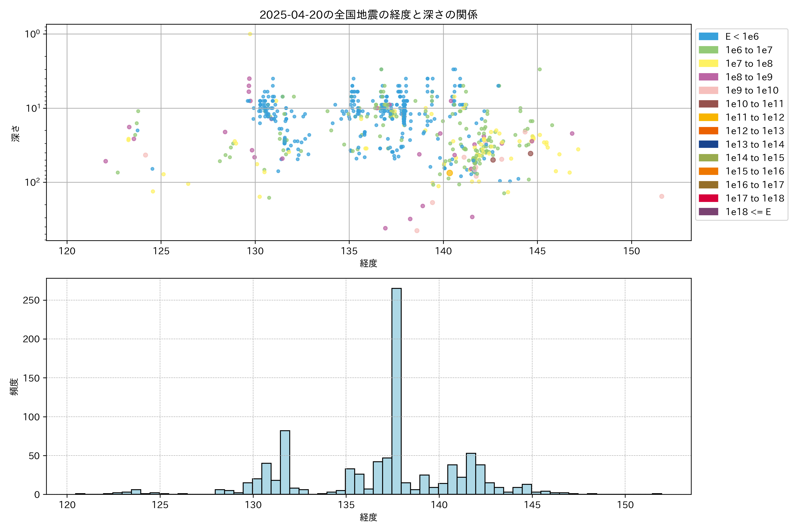Viewport: 798px width, 532px height.
Task: Click the brown '1e10 to 1e11' legend swatch
Action: (708, 104)
